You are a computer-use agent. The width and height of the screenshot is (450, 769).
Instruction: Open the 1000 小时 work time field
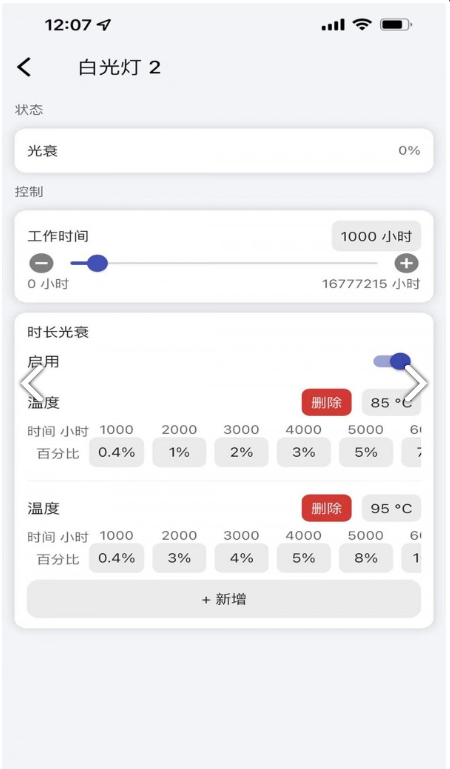click(376, 236)
